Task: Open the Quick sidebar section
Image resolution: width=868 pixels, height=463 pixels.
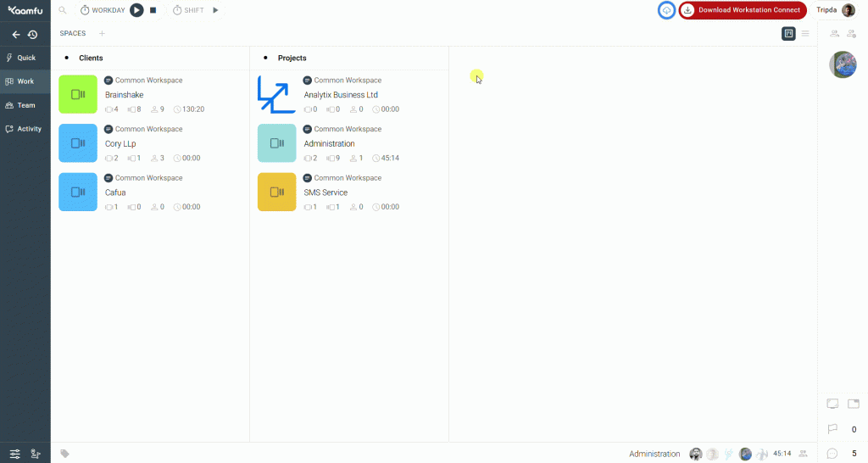Action: point(25,58)
